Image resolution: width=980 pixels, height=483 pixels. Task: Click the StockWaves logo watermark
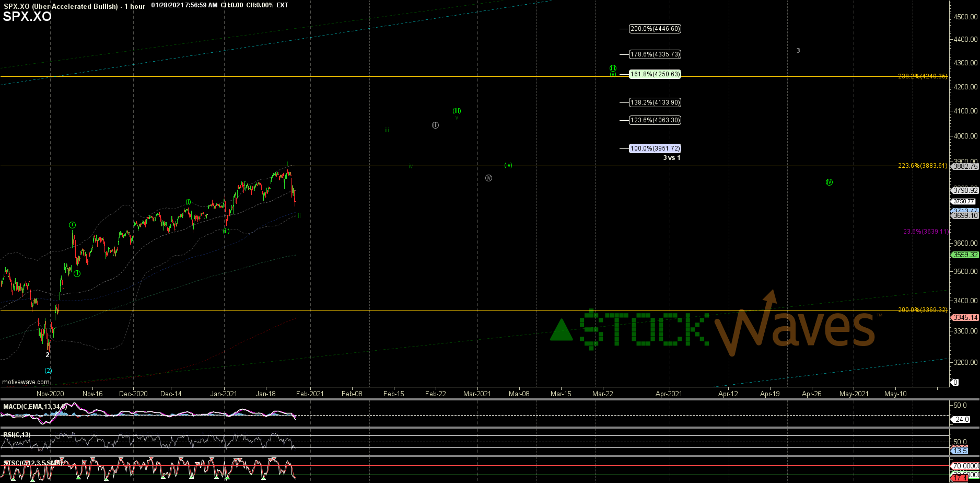pyautogui.click(x=713, y=327)
